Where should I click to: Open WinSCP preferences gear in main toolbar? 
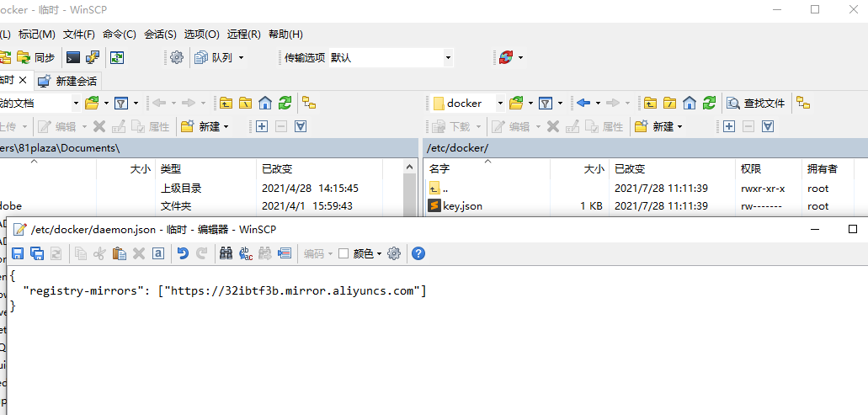pos(177,57)
